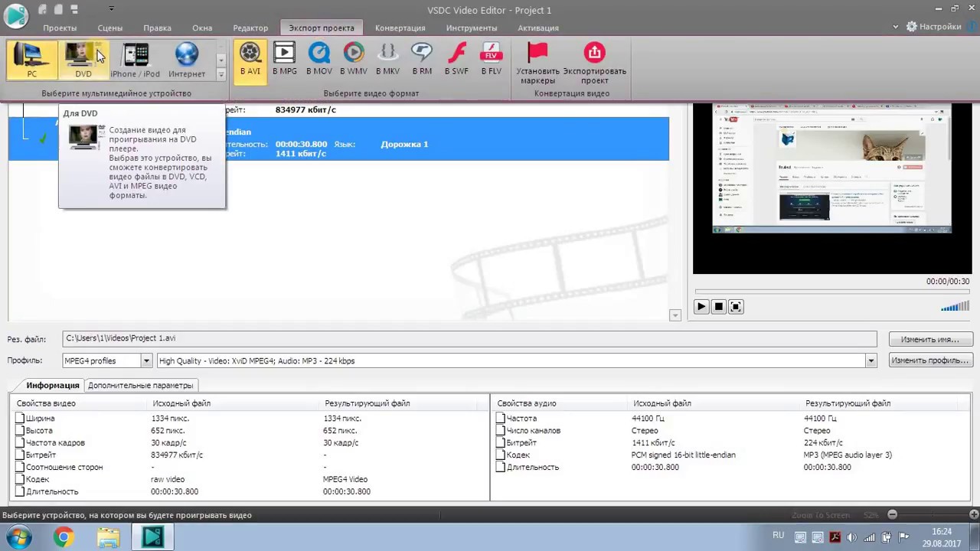Open the quick access toolbar dropdown
Image resolution: width=980 pixels, height=551 pixels.
(111, 9)
